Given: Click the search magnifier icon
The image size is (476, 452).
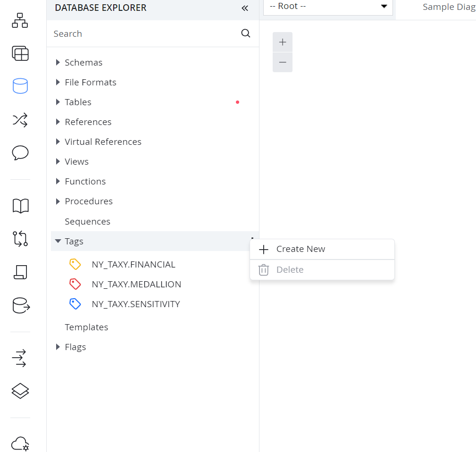Looking at the screenshot, I should (246, 33).
